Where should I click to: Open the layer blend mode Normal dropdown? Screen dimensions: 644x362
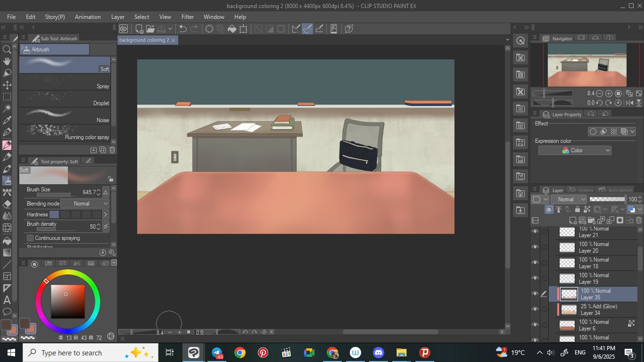coord(569,199)
